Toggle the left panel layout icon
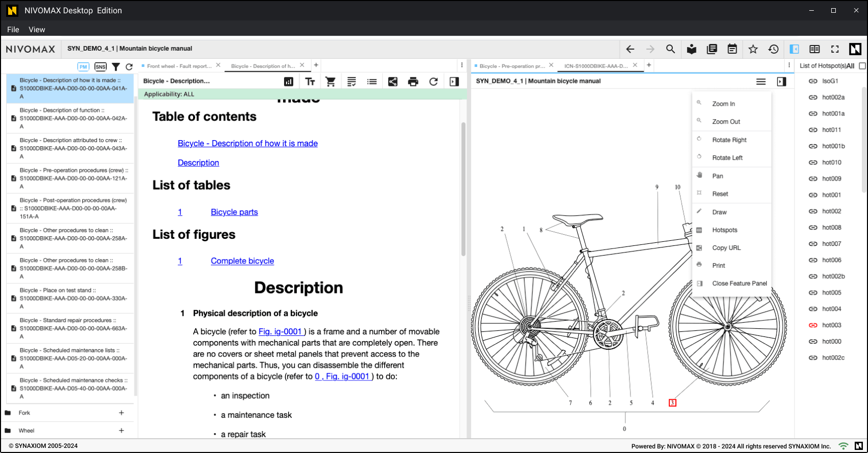 click(794, 49)
